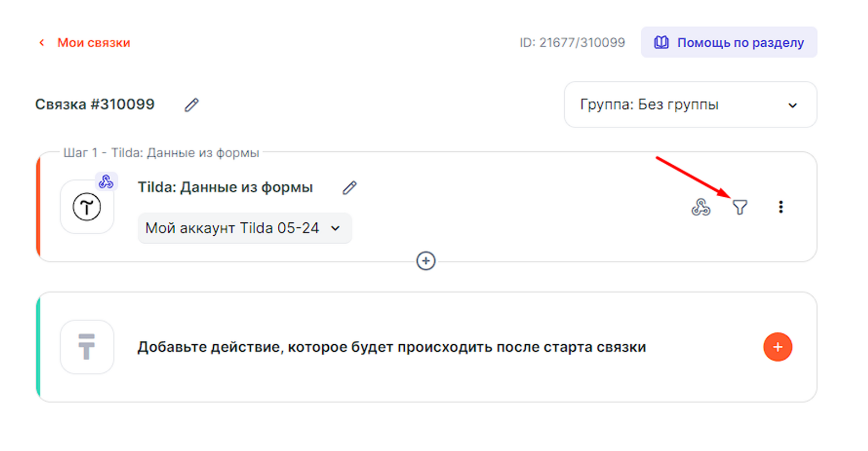This screenshot has height=451, width=868.
Task: Open the filter funnel icon on step 1
Action: coord(740,207)
